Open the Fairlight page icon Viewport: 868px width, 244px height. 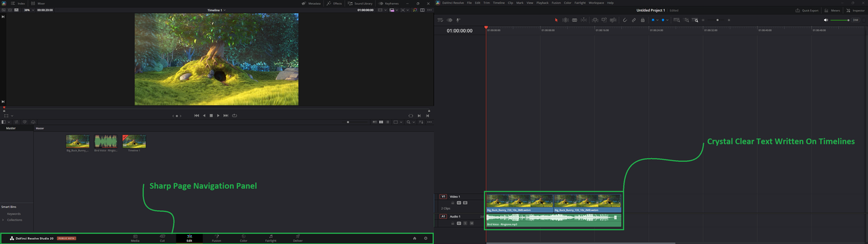click(271, 237)
